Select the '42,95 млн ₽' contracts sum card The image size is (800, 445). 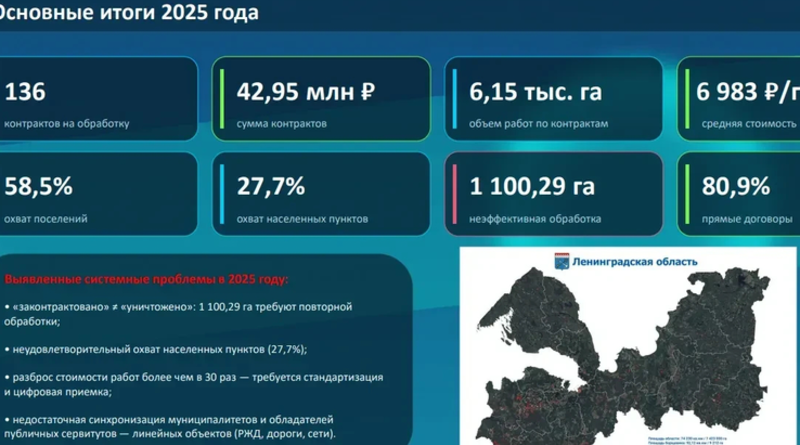point(321,100)
